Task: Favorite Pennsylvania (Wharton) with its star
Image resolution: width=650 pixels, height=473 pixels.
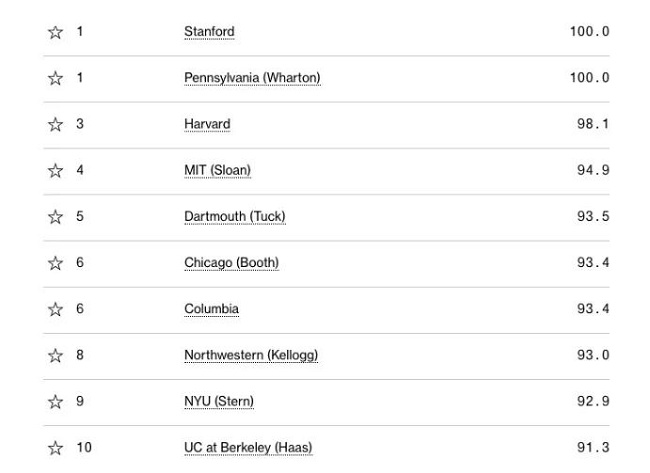Action: (x=56, y=78)
